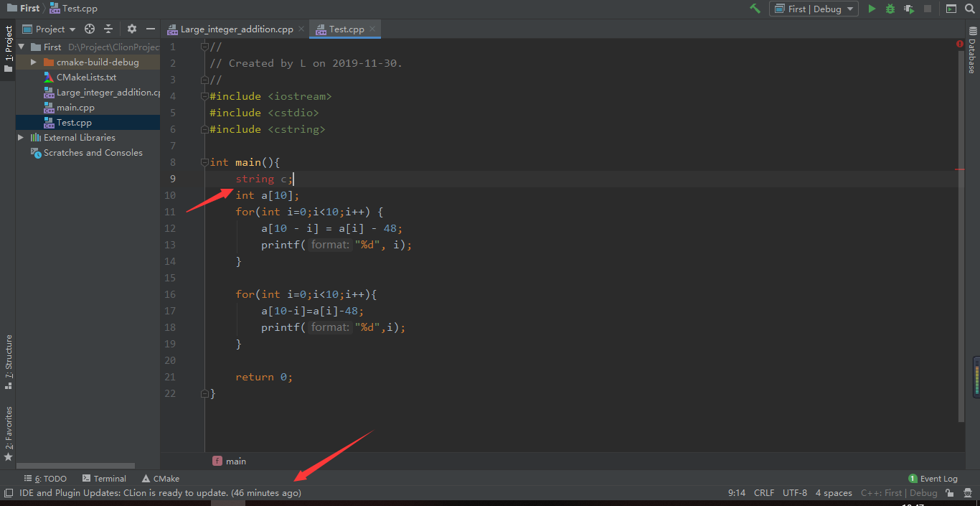Build the project with the hammer icon
The height and width of the screenshot is (506, 980).
click(x=755, y=9)
